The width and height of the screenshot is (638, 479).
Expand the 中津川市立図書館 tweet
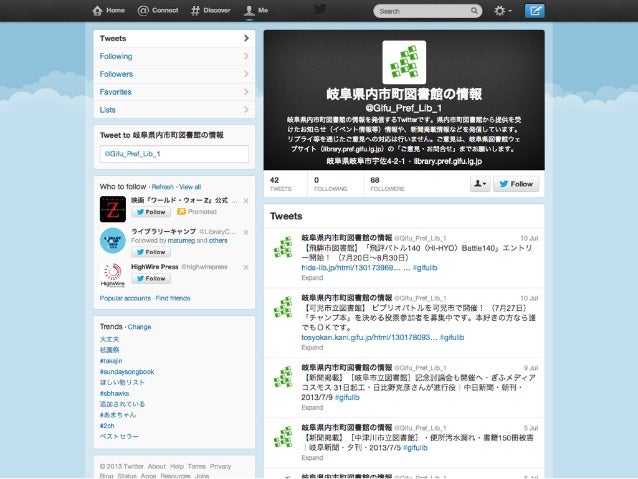(312, 458)
